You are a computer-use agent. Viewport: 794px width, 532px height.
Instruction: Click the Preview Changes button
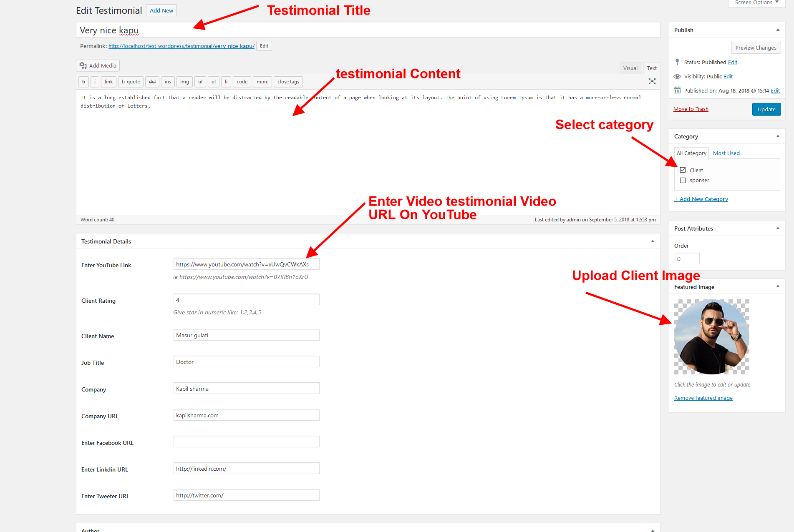point(756,48)
